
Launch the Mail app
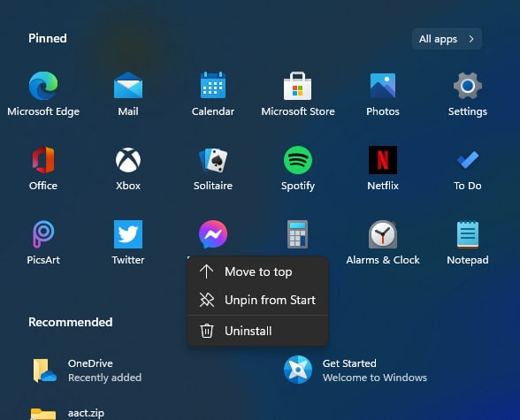128,95
